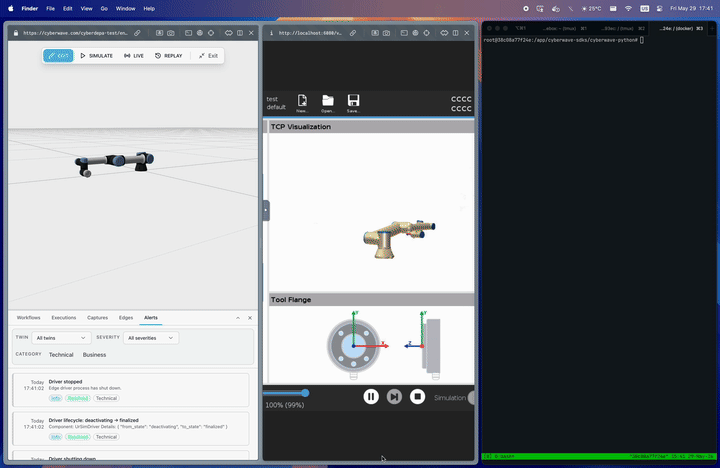Select the Alerts tab

151,317
